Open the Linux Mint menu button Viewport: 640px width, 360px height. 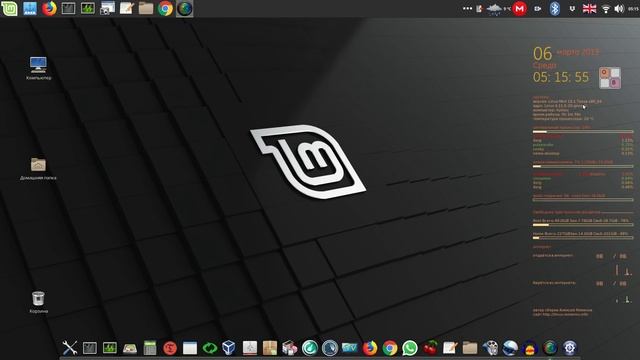coord(9,8)
